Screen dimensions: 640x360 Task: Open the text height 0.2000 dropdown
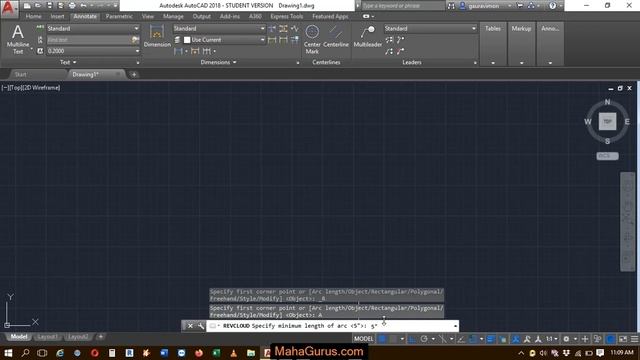pos(93,51)
